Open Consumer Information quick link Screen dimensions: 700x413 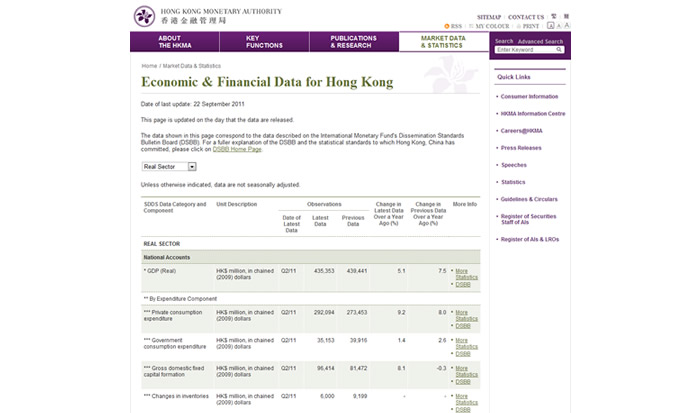tap(529, 96)
